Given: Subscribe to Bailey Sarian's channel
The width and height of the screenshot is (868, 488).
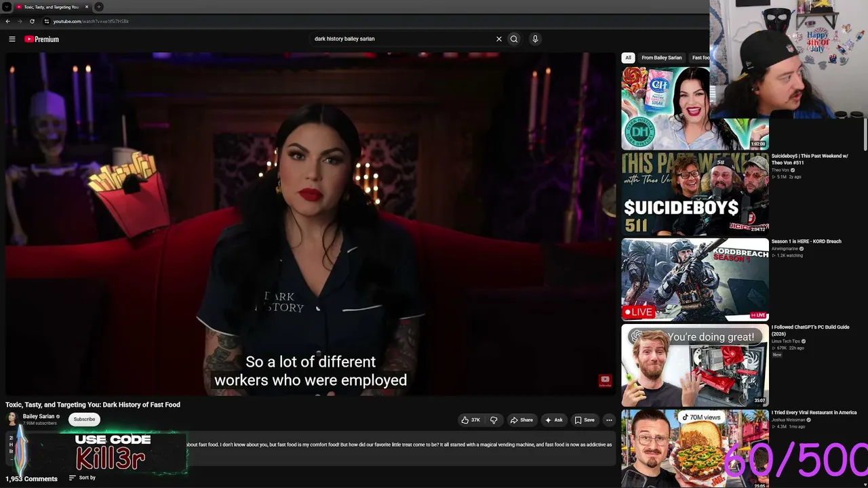Looking at the screenshot, I should pos(84,420).
